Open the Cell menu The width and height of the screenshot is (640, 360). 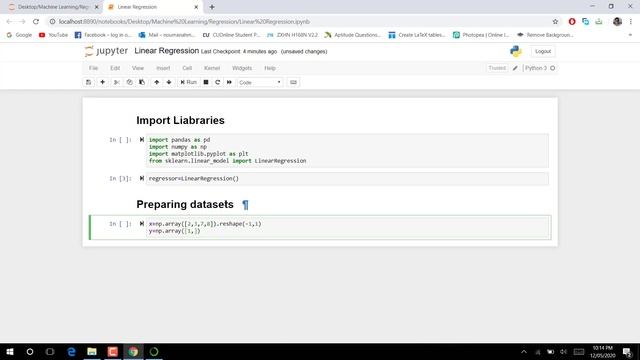tap(187, 68)
